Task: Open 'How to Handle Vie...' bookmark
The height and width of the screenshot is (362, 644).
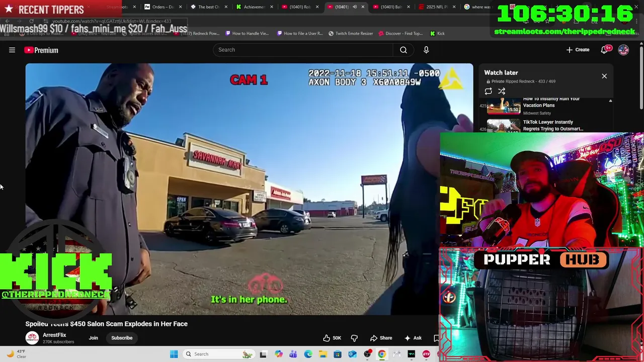Action: coord(247,33)
